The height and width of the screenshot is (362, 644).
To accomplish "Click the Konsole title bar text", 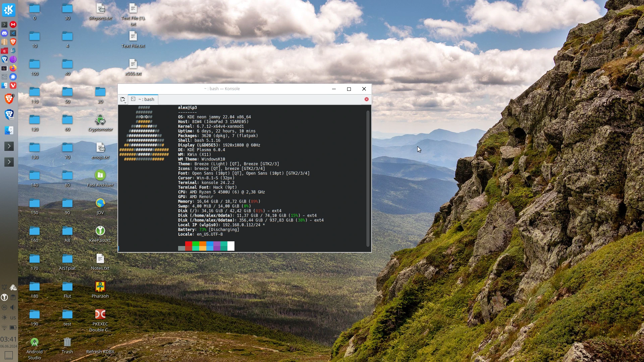I will pyautogui.click(x=222, y=89).
